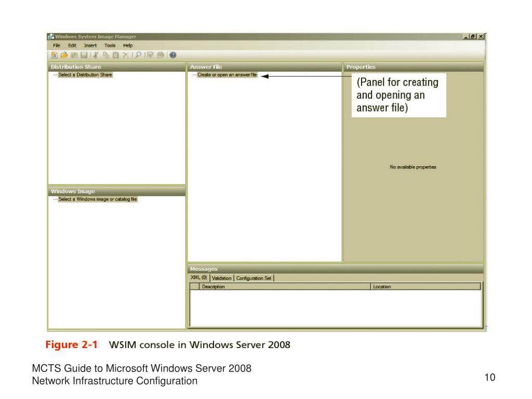Click the New Answer File toolbar icon
This screenshot has width=532, height=399.
tap(54, 55)
